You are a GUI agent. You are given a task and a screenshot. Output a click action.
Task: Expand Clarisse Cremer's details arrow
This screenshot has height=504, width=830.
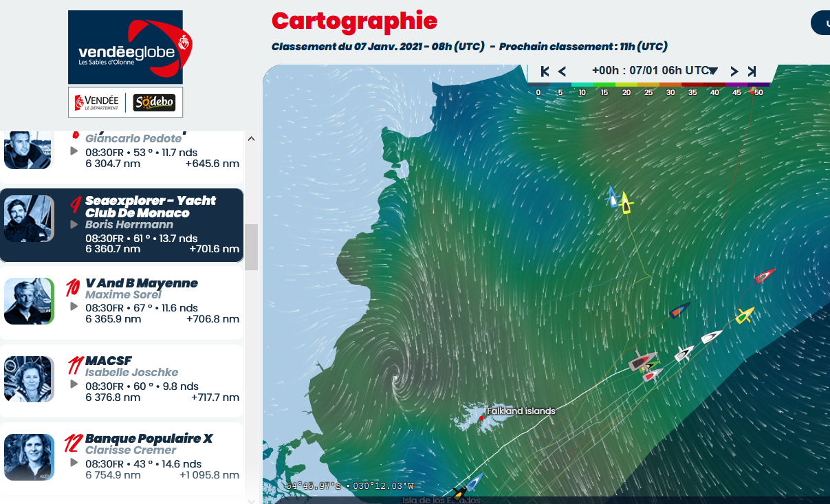pyautogui.click(x=74, y=462)
